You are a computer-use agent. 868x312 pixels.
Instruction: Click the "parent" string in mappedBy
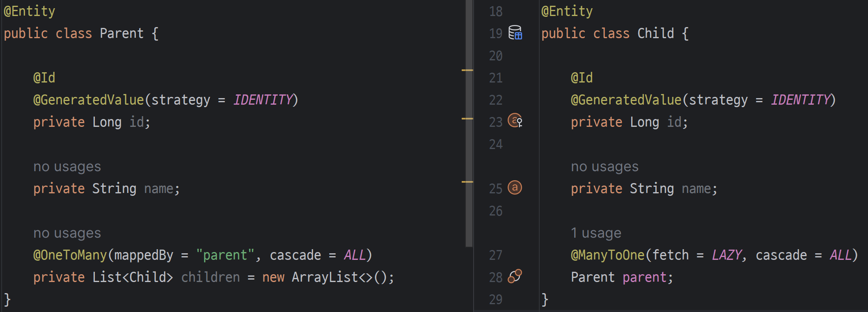225,255
